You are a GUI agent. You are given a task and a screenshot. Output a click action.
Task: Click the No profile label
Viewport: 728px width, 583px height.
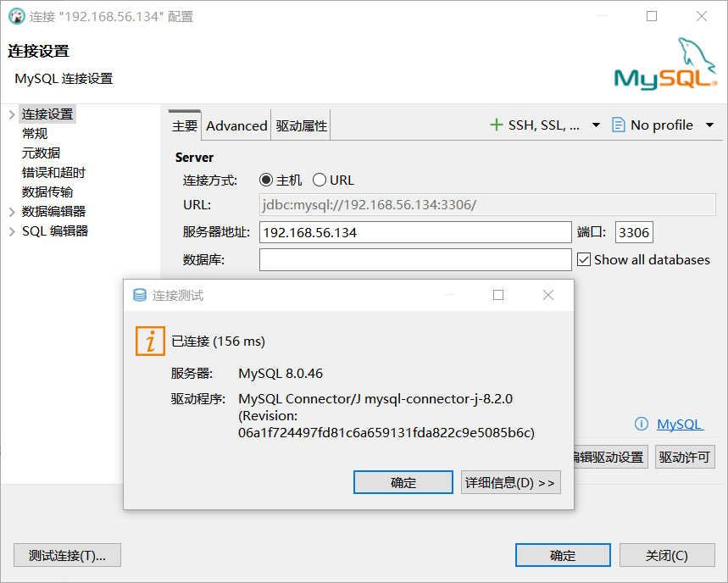tap(662, 125)
